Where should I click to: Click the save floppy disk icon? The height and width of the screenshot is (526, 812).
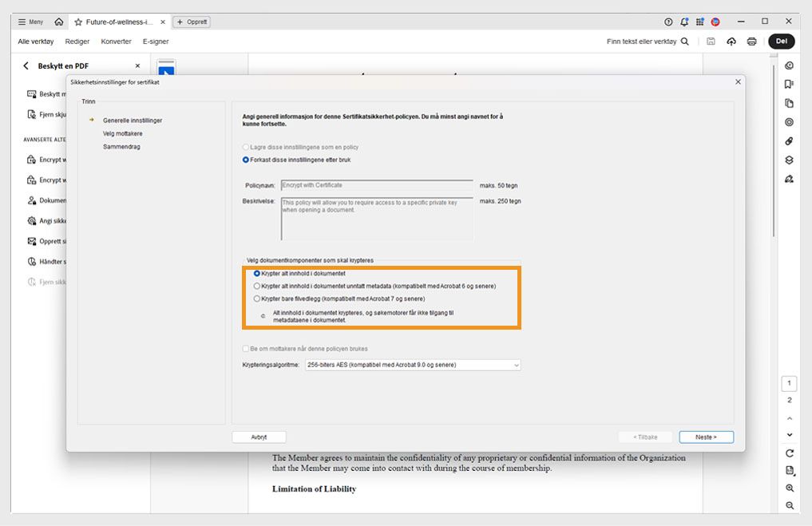coord(711,42)
